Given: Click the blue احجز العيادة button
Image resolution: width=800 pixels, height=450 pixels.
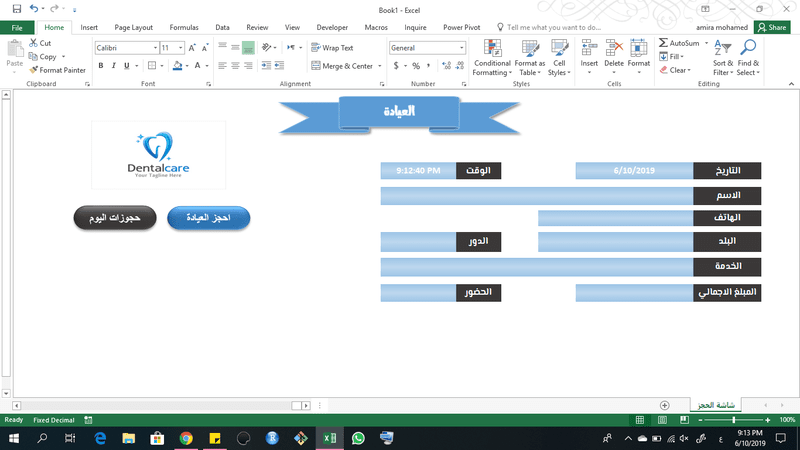Looking at the screenshot, I should pos(209,218).
